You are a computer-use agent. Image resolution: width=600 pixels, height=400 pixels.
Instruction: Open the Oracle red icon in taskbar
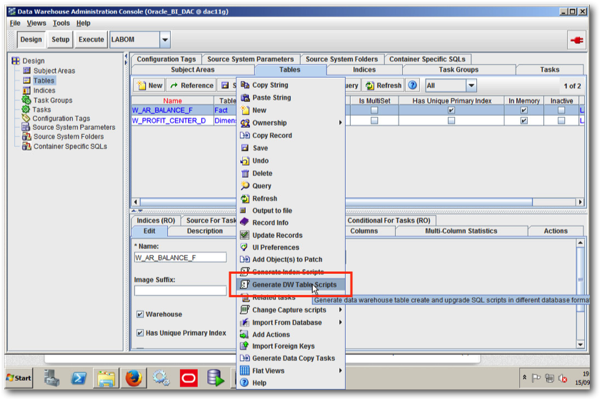tap(189, 378)
